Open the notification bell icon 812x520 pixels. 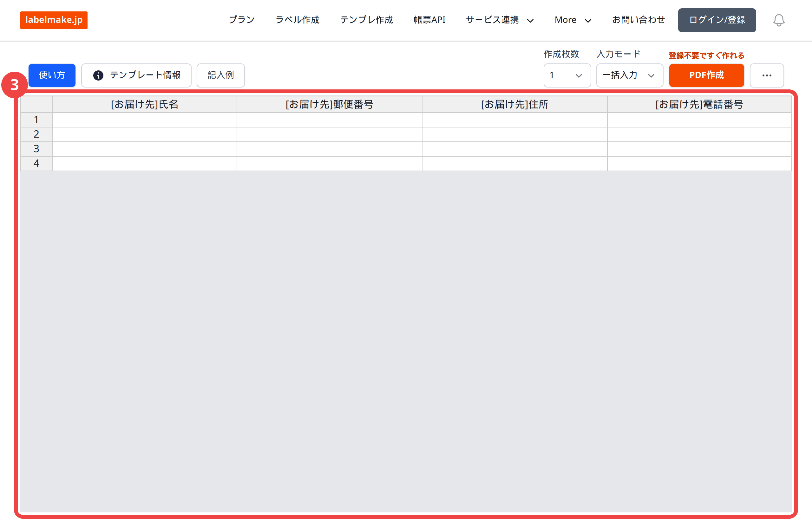click(779, 20)
